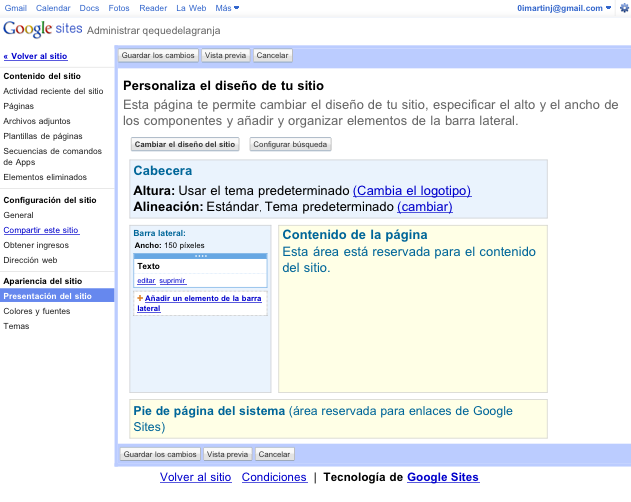Click Administrar qequedelagranja title text

153,31
